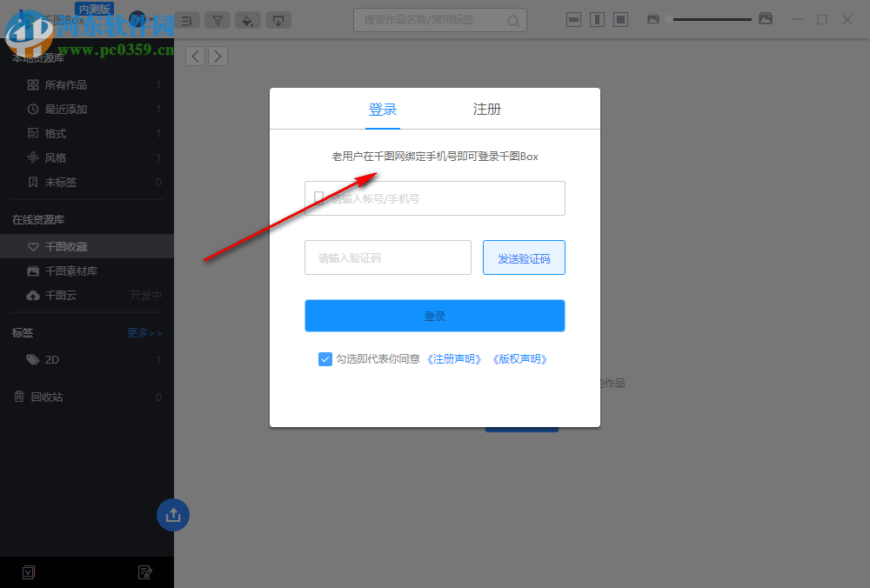Select the 登录 (Login) tab
870x588 pixels.
point(383,110)
